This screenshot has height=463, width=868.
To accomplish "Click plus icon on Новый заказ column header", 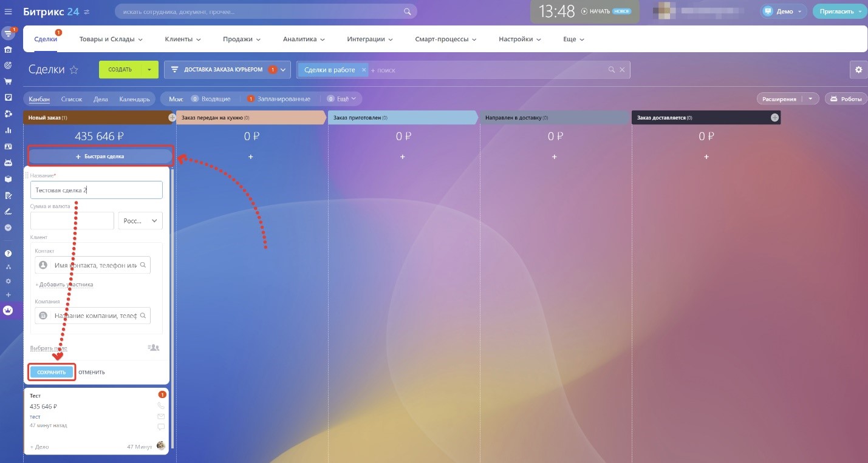I will pos(172,117).
